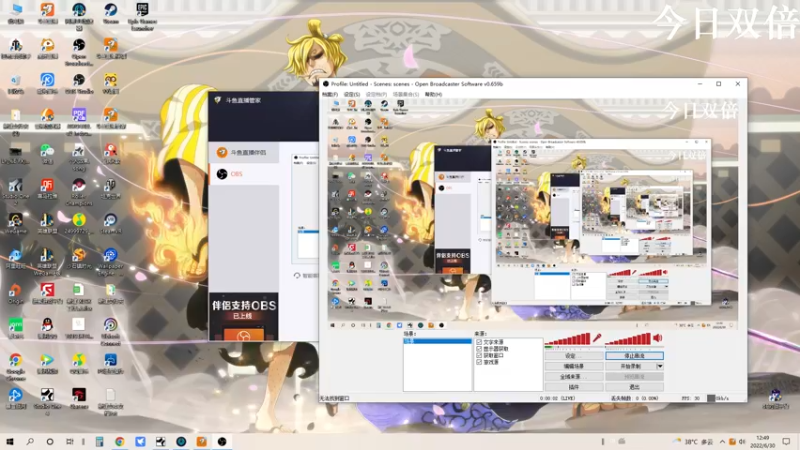Click Windows Start button
This screenshot has width=800, height=450.
(10, 441)
